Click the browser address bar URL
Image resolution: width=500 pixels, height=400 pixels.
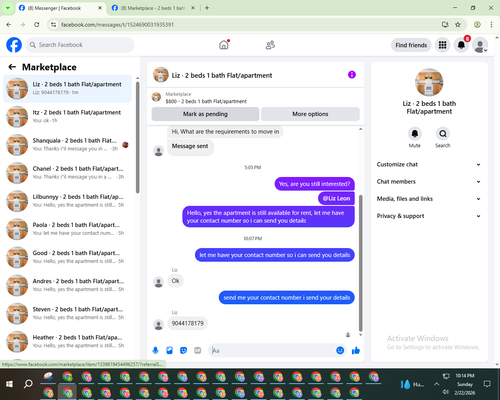(117, 25)
